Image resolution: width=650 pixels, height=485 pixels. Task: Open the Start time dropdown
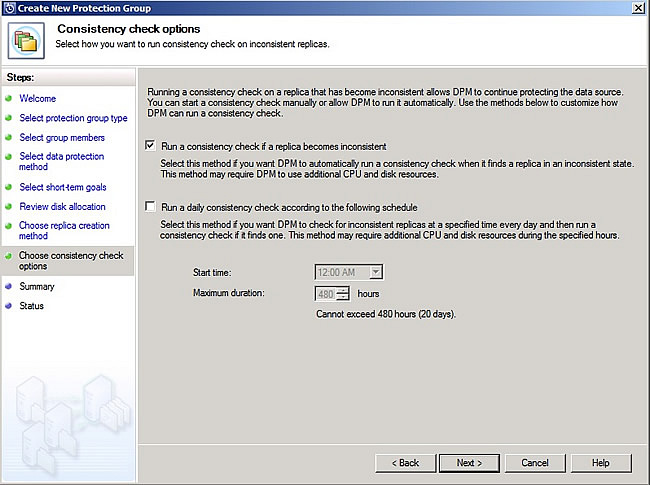point(376,272)
